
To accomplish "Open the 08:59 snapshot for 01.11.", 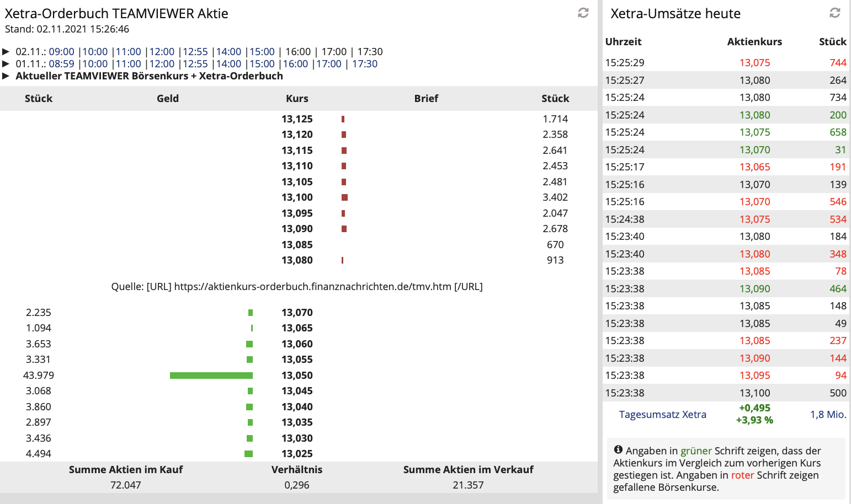I will (63, 63).
